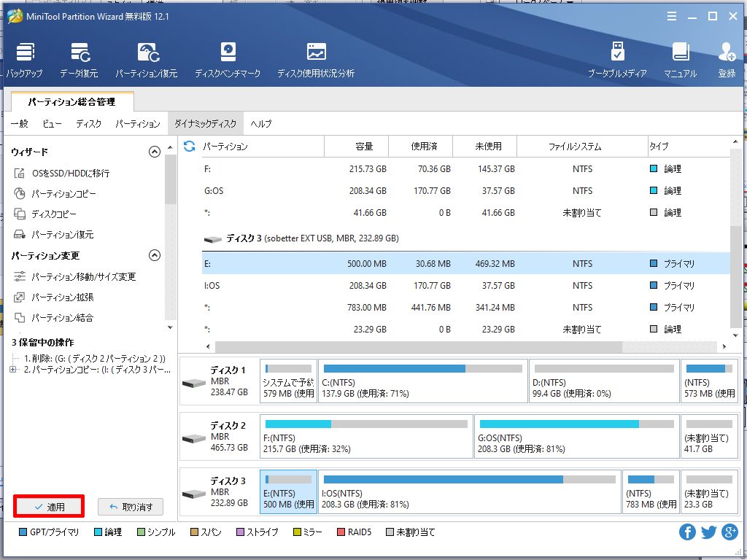This screenshot has height=560, width=747.
Task: Select 783 MB (NTFS) block on disk 3
Action: coord(650,492)
